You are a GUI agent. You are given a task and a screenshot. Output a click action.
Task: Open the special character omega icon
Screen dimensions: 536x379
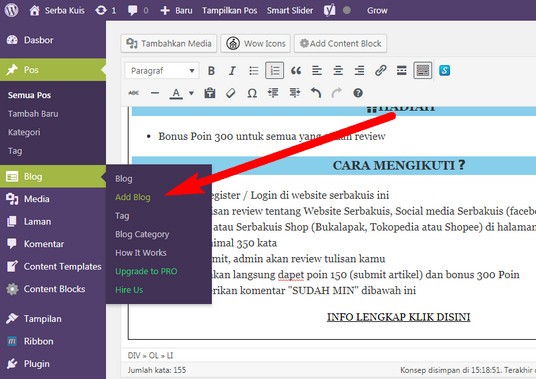tap(252, 93)
